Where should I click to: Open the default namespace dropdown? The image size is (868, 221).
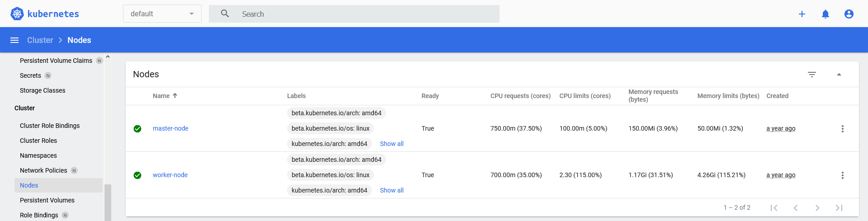162,14
